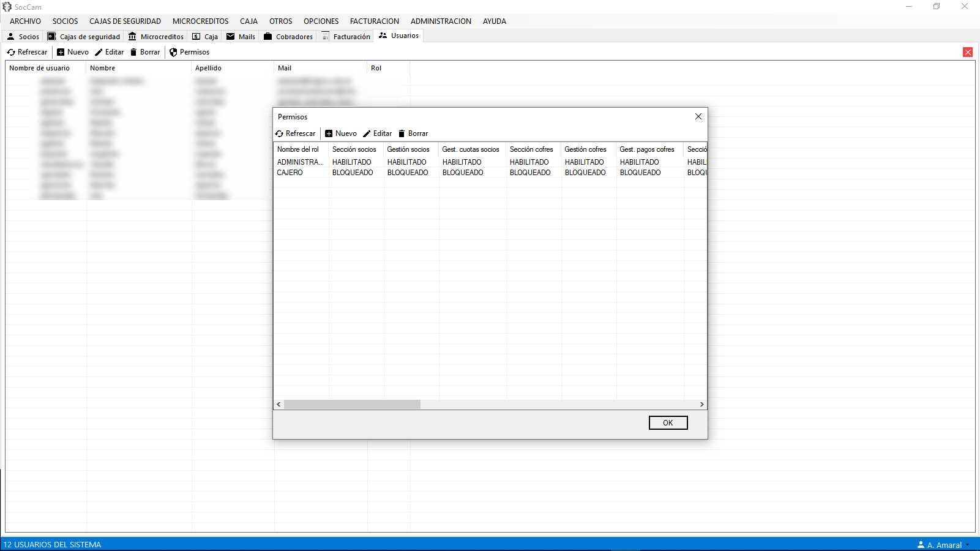Viewport: 980px width, 551px height.
Task: Click the horizontal scrollbar thumb in Permisos
Action: click(x=352, y=405)
